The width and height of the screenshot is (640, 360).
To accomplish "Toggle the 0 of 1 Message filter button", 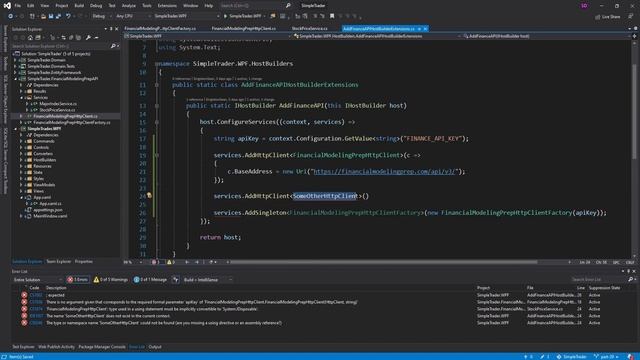I will (x=150, y=280).
